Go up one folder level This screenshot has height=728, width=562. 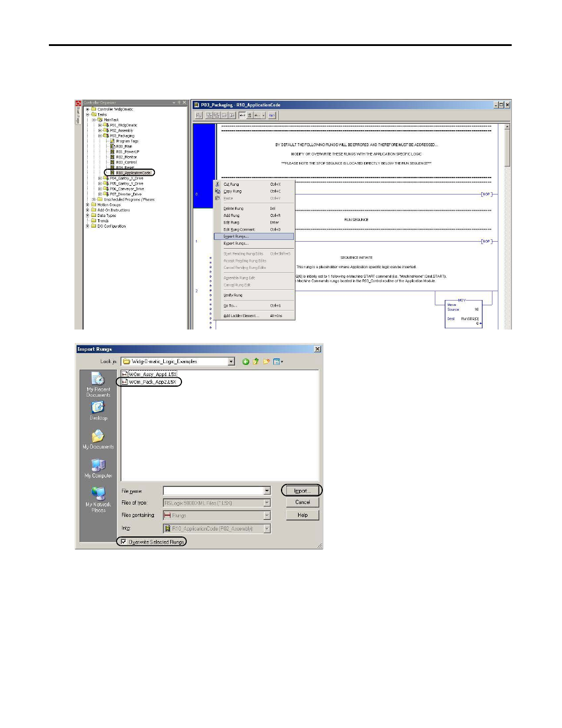(x=256, y=361)
